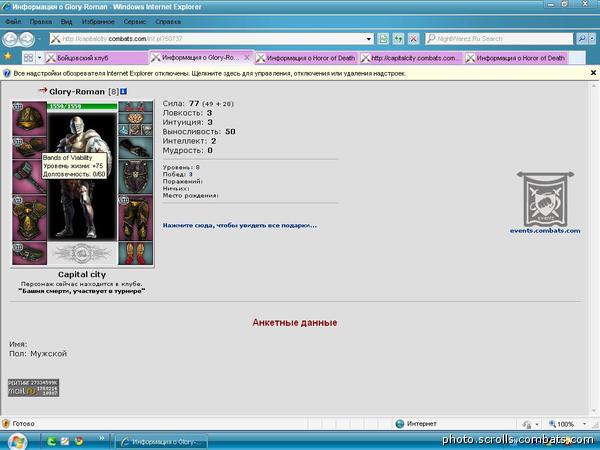
Task: Open Quick Tabs grid icon
Action: coord(28,58)
